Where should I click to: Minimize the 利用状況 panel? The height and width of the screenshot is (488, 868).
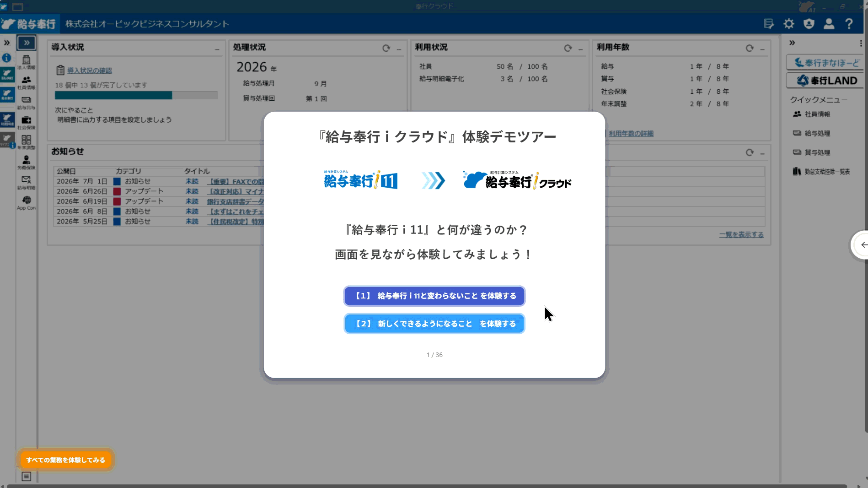(x=581, y=49)
